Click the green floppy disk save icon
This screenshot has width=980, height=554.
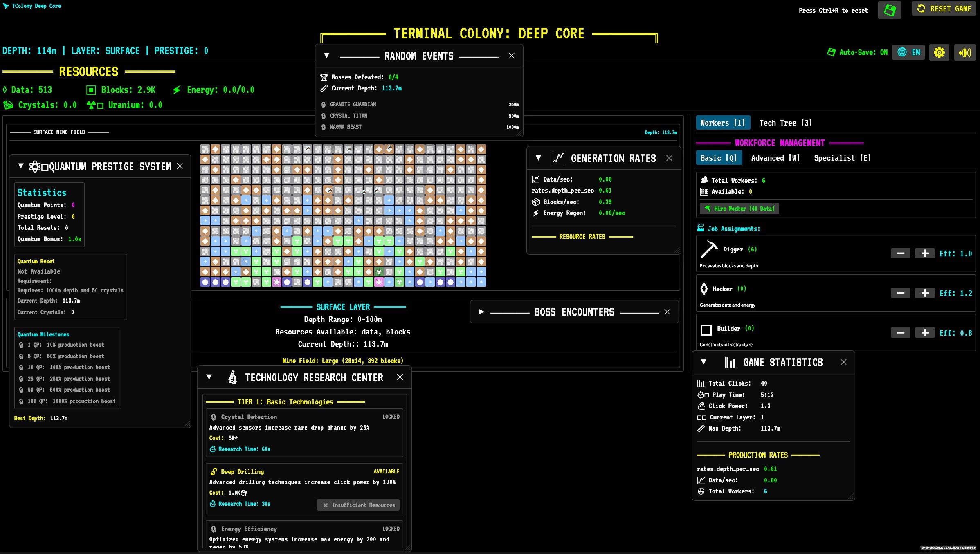(889, 10)
